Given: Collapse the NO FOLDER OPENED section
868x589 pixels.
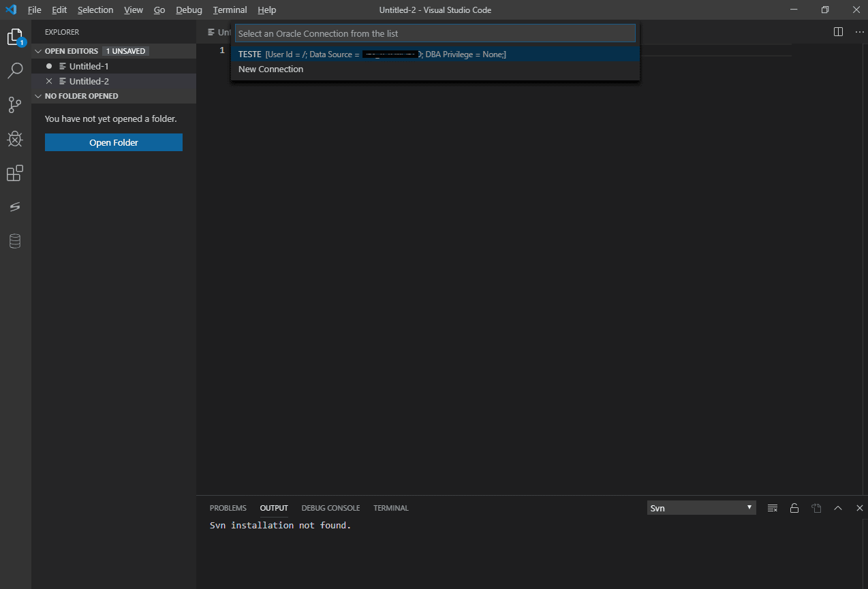Looking at the screenshot, I should [x=38, y=95].
